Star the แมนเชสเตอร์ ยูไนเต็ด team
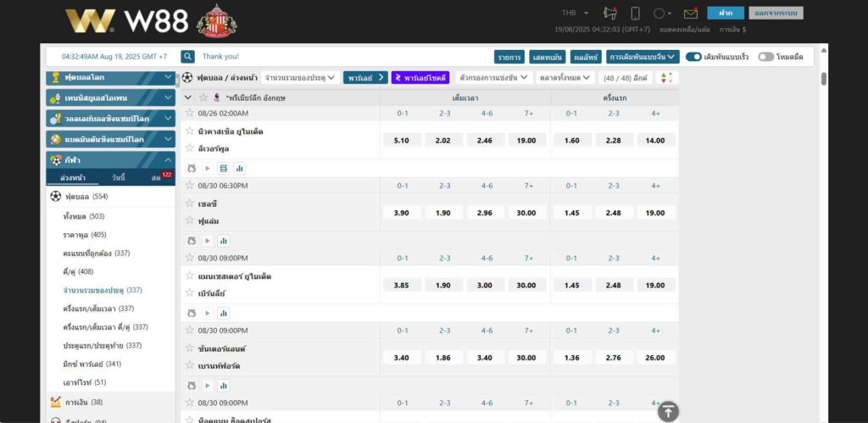Viewport: 868px width, 423px height. tap(189, 276)
